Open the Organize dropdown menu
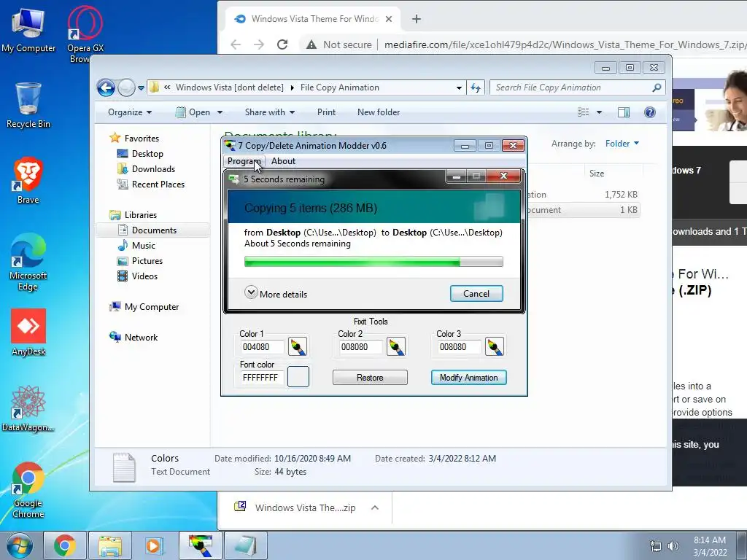The image size is (747, 560). pyautogui.click(x=130, y=112)
